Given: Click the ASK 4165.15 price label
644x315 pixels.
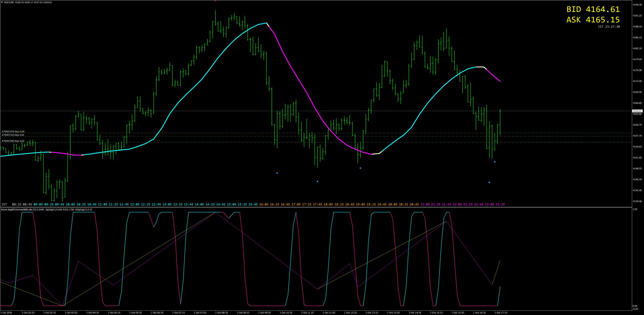Looking at the screenshot, I should click(593, 20).
